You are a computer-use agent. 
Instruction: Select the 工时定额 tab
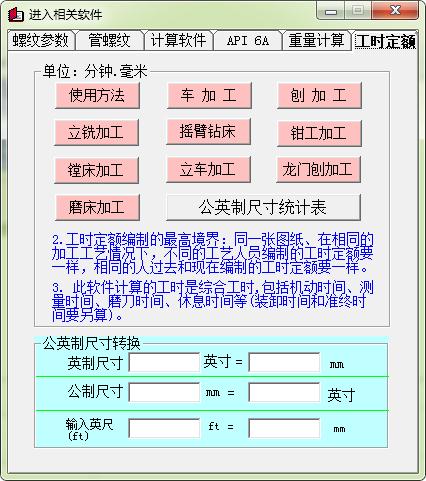385,41
